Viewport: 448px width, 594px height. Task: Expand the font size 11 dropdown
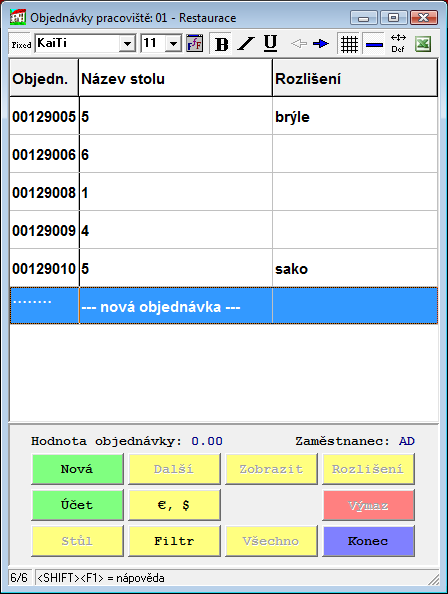coord(173,44)
